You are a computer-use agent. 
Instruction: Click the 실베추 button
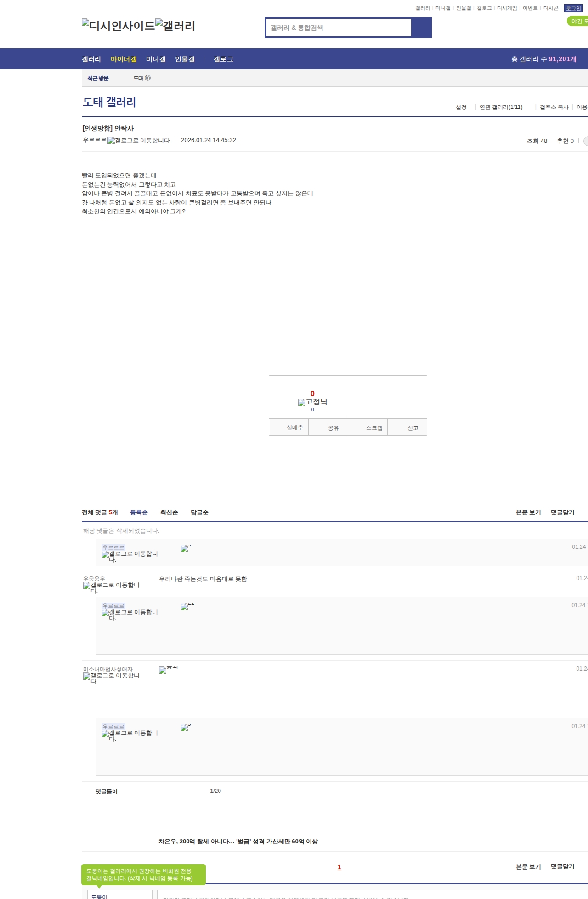point(288,427)
